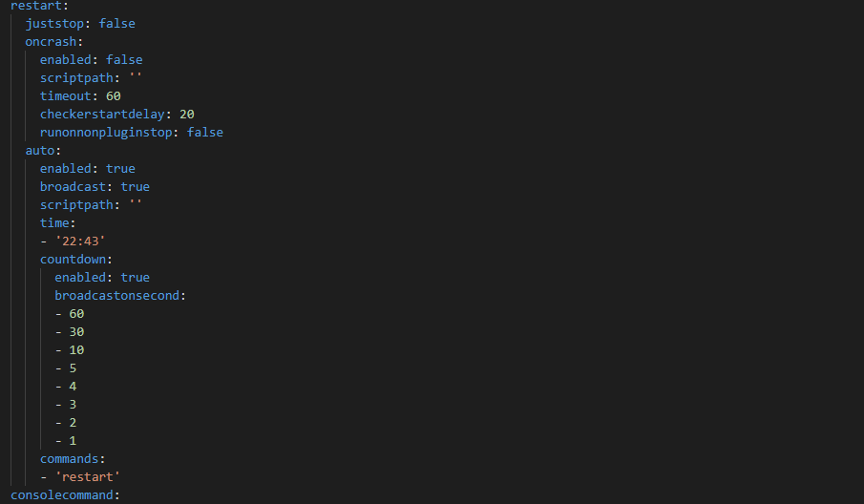The width and height of the screenshot is (864, 504).
Task: Click the 'consolecommand:' key
Action: (65, 495)
